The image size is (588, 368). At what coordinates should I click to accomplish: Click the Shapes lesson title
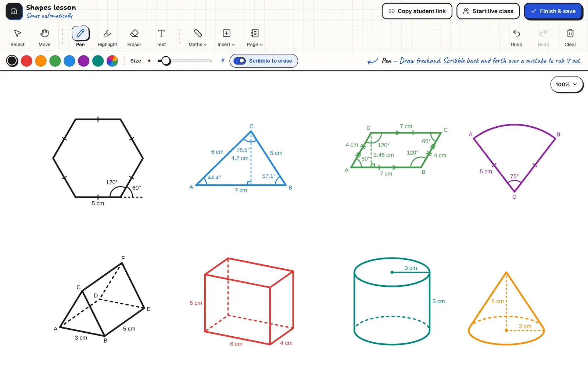click(51, 7)
